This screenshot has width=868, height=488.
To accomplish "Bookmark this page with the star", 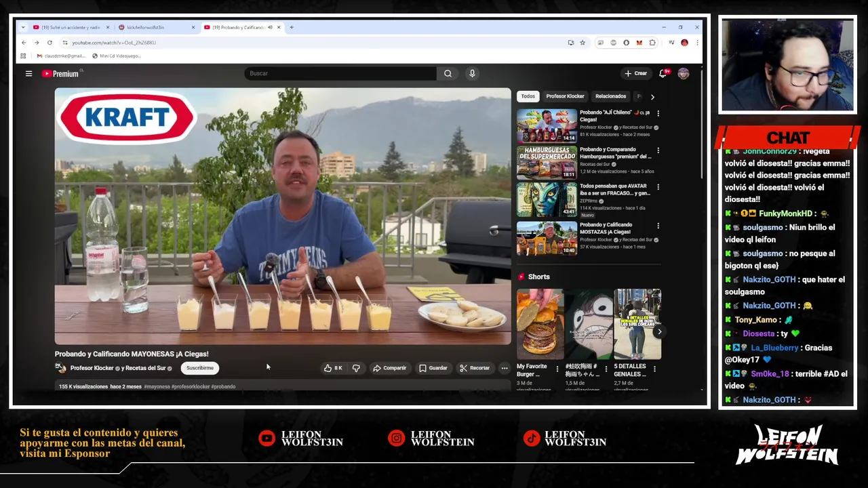I will (583, 43).
